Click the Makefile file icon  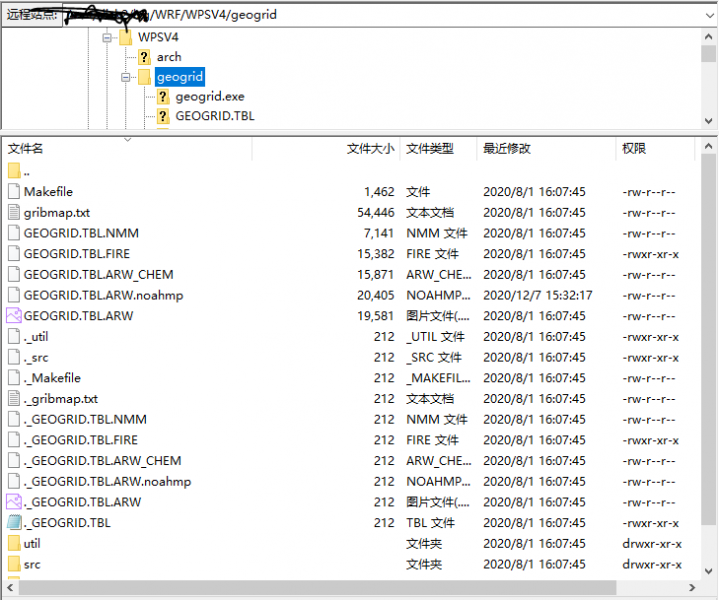[14, 191]
